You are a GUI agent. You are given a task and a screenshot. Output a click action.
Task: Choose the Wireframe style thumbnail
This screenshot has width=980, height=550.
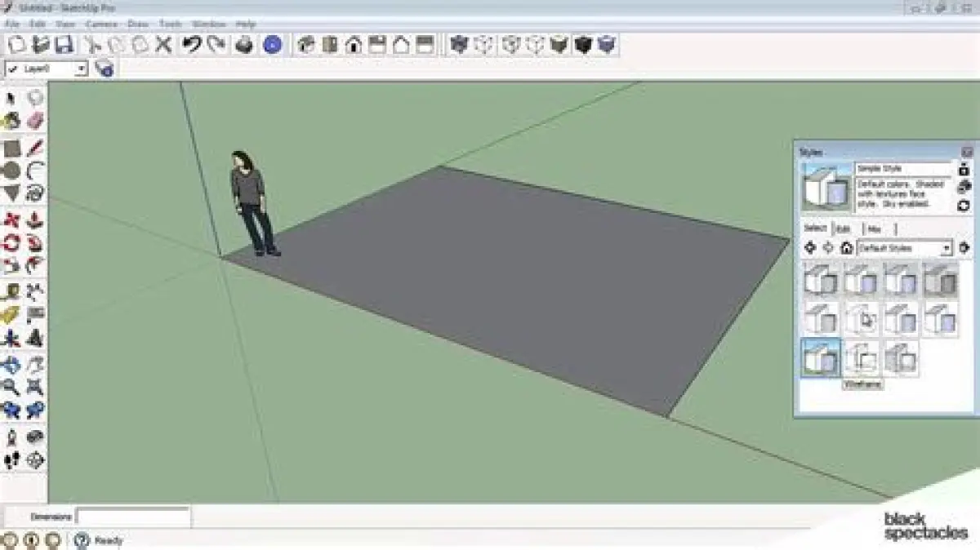[861, 358]
